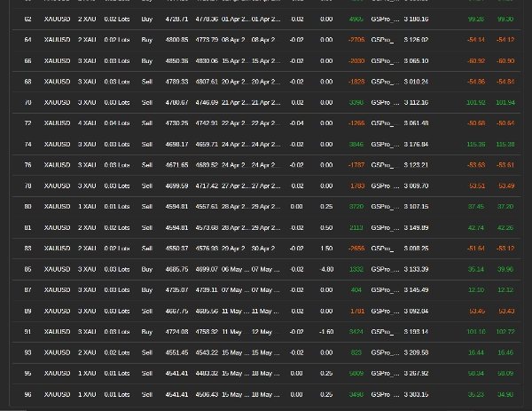Screen dimensions: 532x411
Task: Click the horizontal scrollbar thumb at bottom
Action: pos(13,410)
